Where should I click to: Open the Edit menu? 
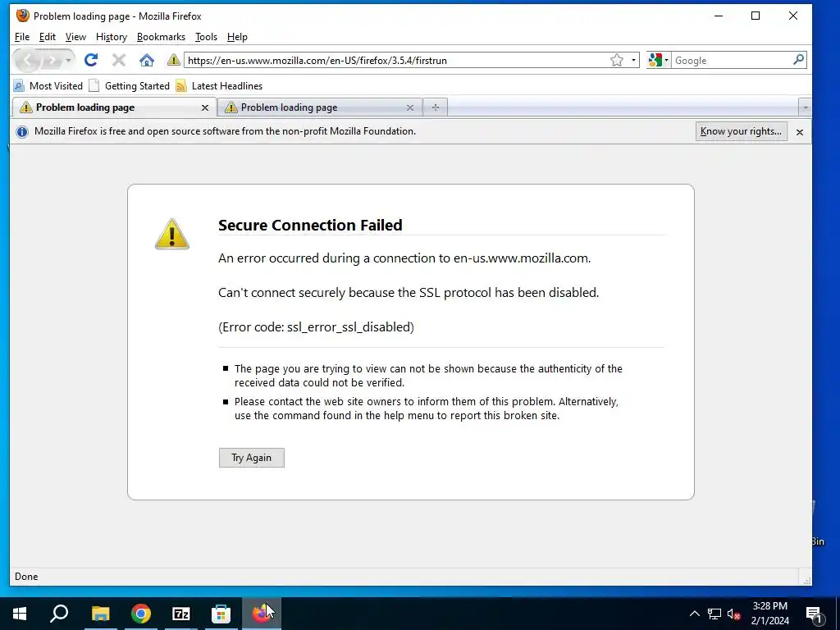pyautogui.click(x=47, y=37)
